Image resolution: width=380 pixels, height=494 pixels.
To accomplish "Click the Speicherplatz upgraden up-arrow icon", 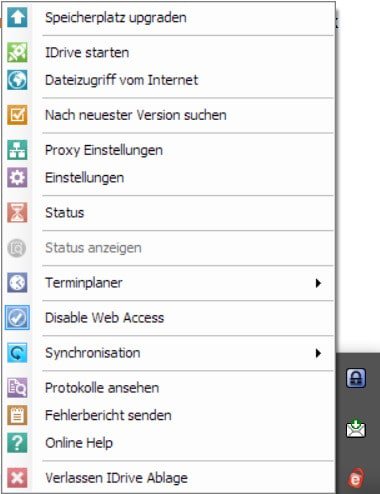I will [x=17, y=17].
